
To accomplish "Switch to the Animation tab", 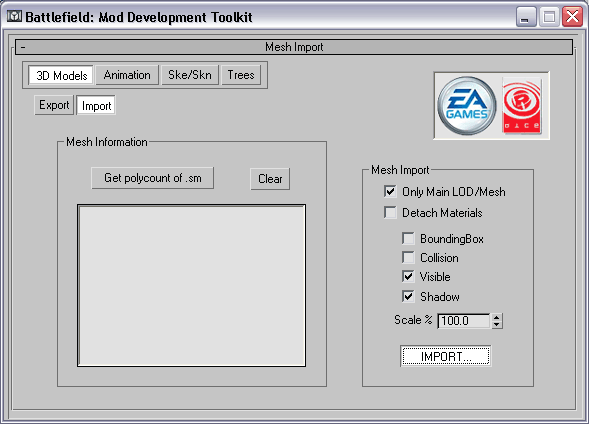I will [127, 75].
